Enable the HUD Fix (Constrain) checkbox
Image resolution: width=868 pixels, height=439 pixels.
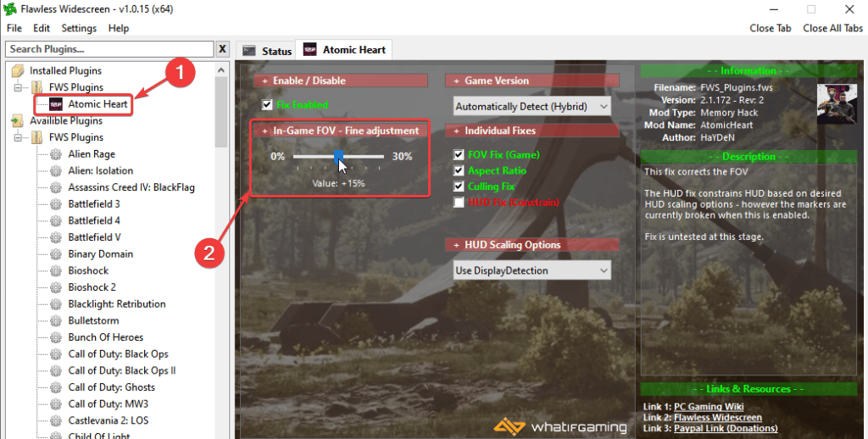pyautogui.click(x=459, y=202)
